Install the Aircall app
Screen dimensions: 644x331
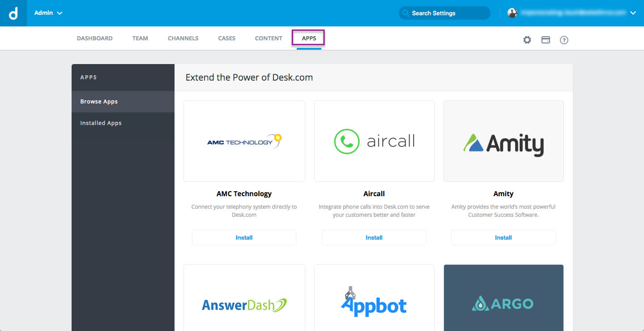[x=374, y=237]
